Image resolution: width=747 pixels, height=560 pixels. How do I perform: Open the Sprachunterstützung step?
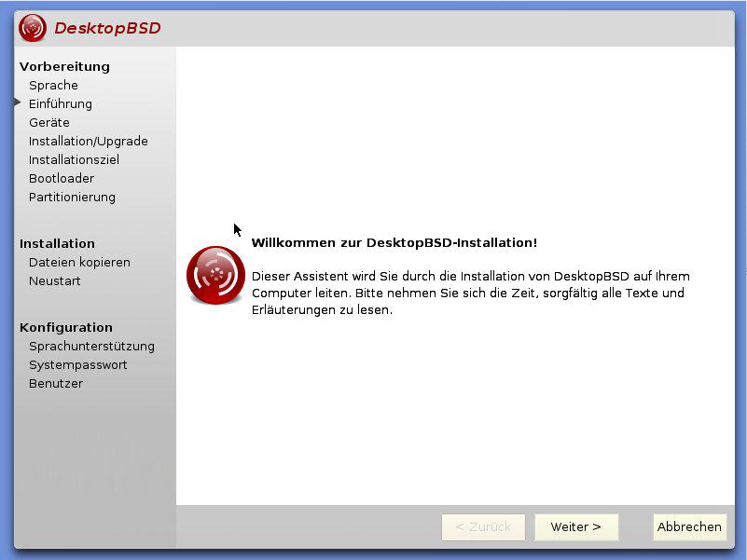tap(92, 347)
